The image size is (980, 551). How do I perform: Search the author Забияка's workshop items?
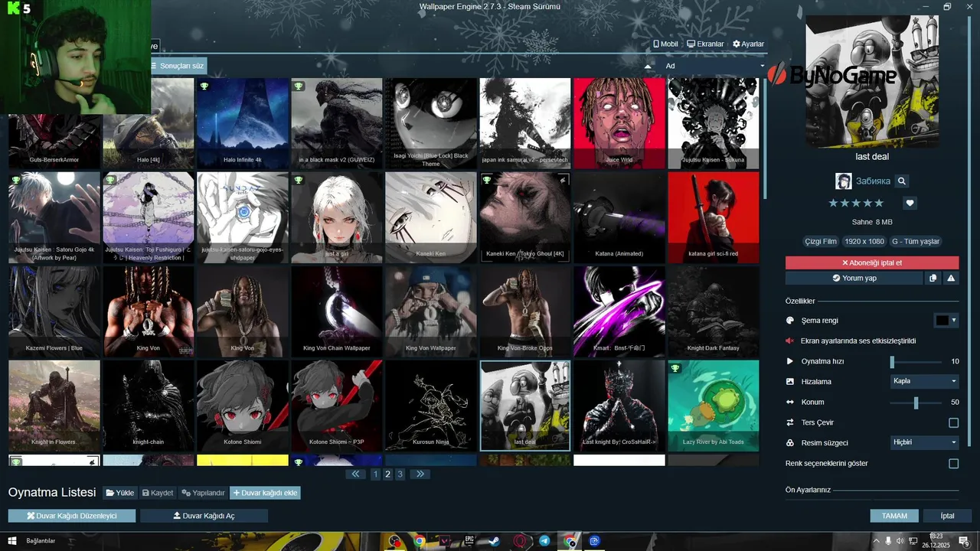point(902,181)
